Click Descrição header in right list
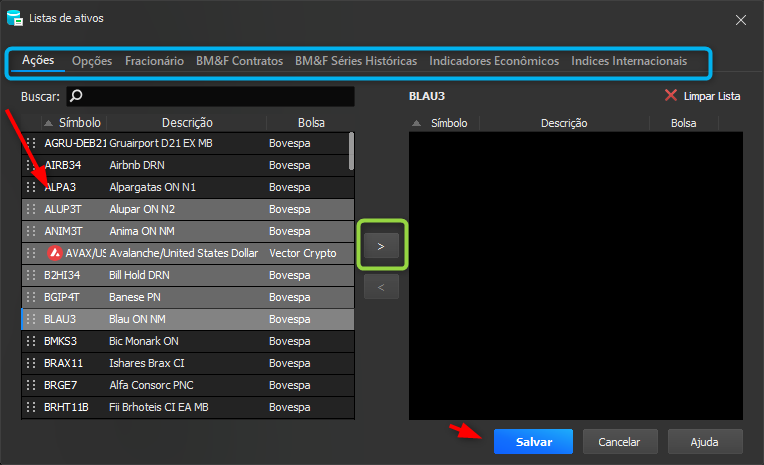This screenshot has width=764, height=465. (x=564, y=123)
